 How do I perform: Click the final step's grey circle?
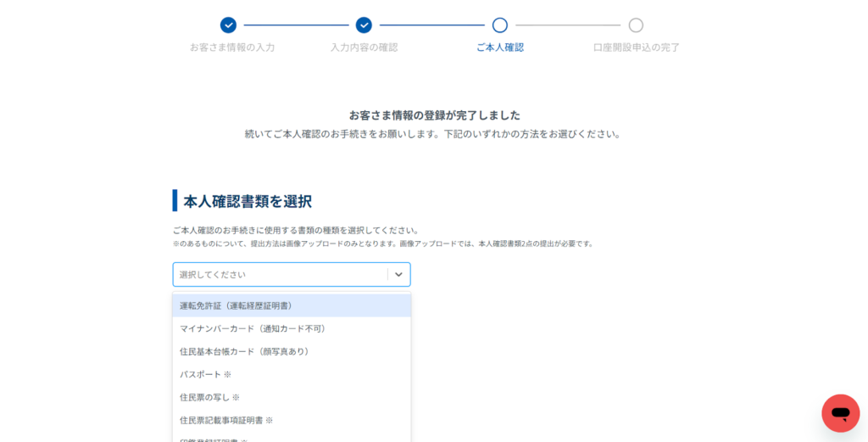(636, 25)
